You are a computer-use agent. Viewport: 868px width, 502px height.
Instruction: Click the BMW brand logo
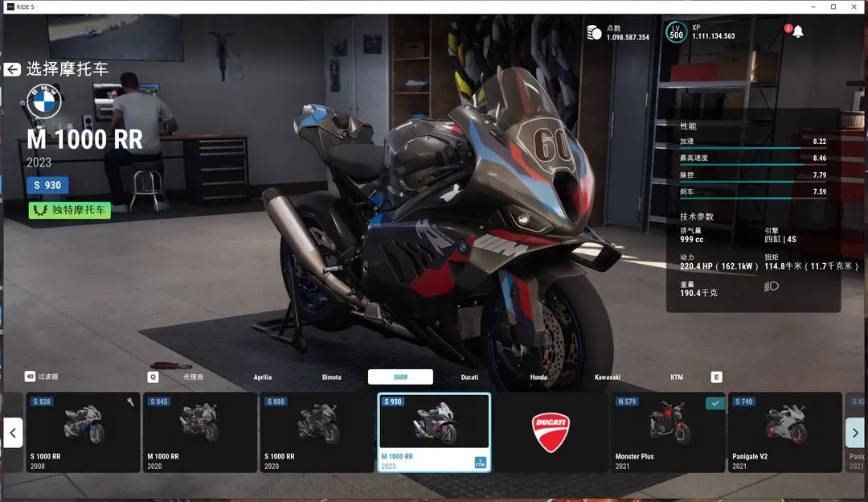(44, 101)
